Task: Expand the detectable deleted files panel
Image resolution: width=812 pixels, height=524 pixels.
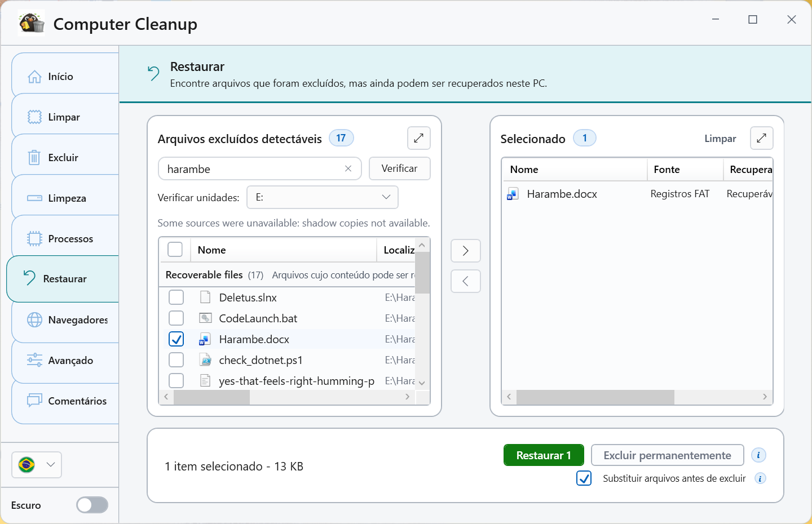Action: tap(418, 138)
